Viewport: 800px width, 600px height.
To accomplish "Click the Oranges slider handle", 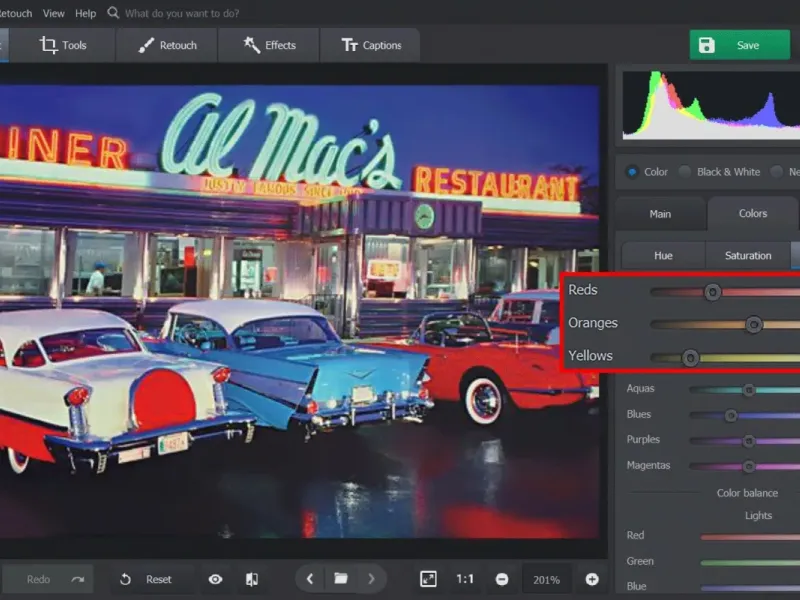I will tap(754, 324).
